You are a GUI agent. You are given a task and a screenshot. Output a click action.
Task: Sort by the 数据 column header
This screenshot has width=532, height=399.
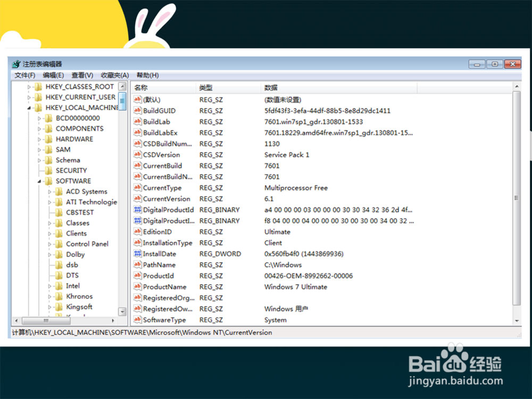pos(339,88)
